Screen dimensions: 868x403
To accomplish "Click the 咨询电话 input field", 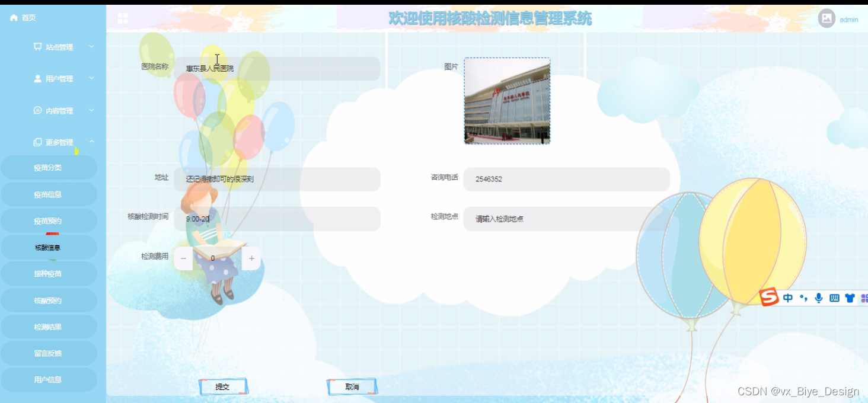I will 567,179.
